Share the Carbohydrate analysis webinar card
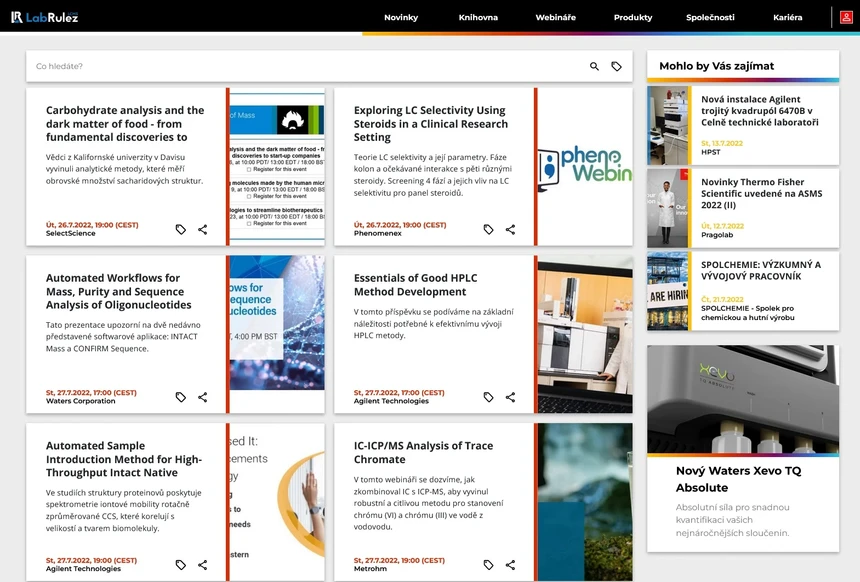Viewport: 860px width, 582px height. tap(202, 229)
